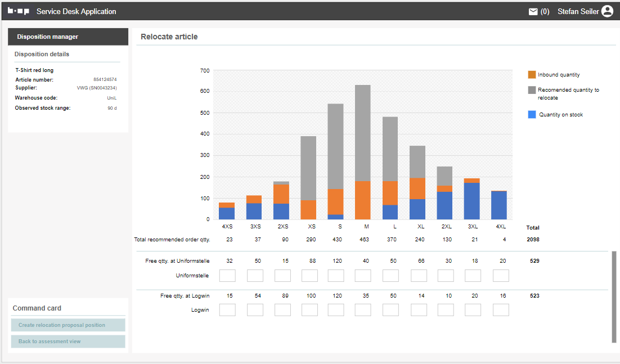Viewport: 620px width, 364px height.
Task: Click the grey Recommended quantity legend swatch
Action: click(532, 90)
